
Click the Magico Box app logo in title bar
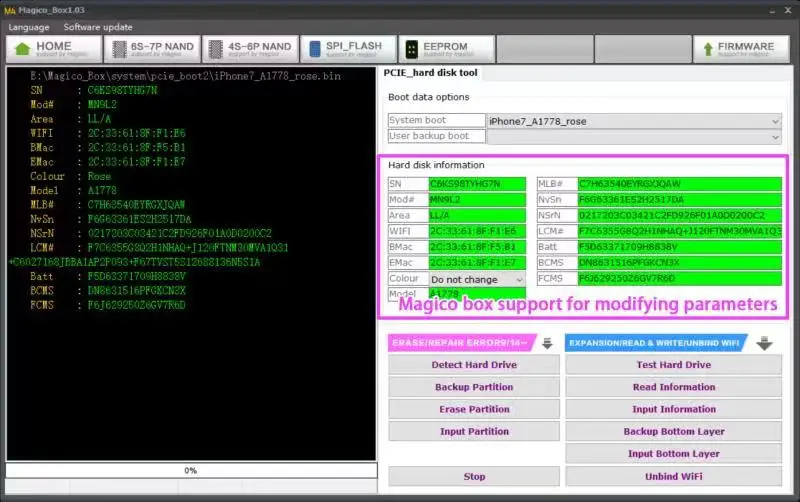point(10,10)
